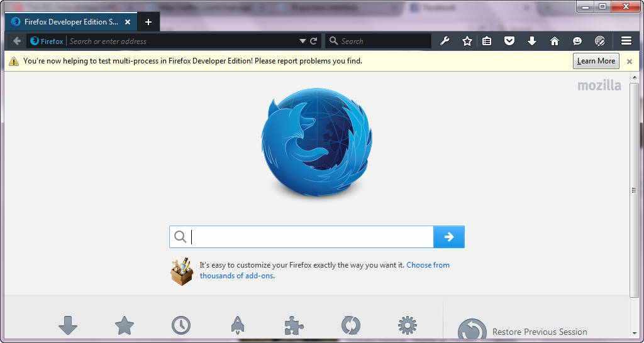This screenshot has height=343, width=644.
Task: Focus the toolbar Search field
Action: 378,41
